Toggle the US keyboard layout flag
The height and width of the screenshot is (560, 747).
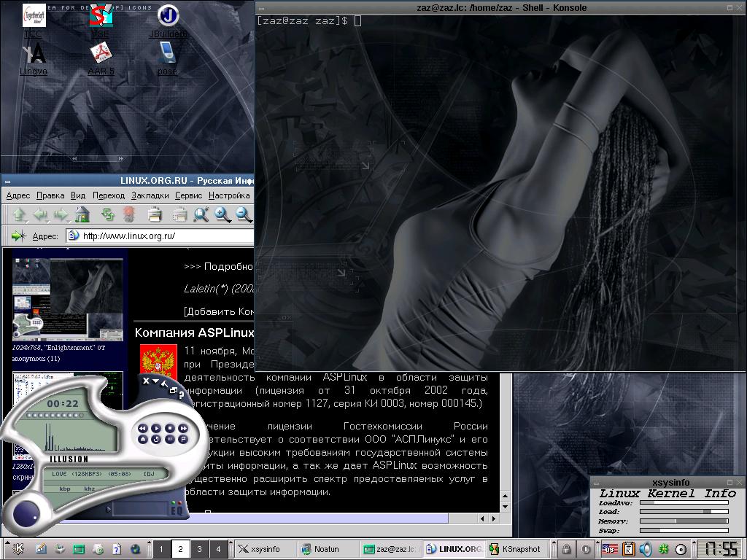609,549
